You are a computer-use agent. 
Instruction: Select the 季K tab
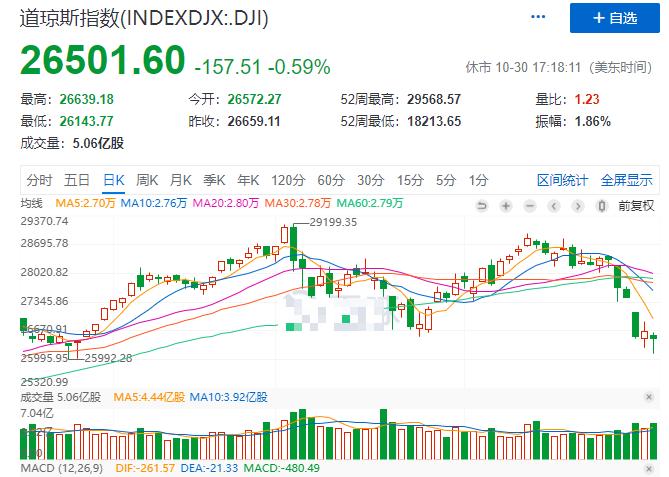coord(214,180)
